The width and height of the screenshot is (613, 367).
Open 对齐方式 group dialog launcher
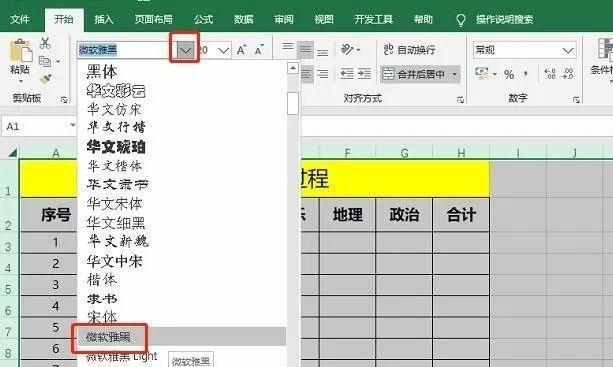pos(460,100)
